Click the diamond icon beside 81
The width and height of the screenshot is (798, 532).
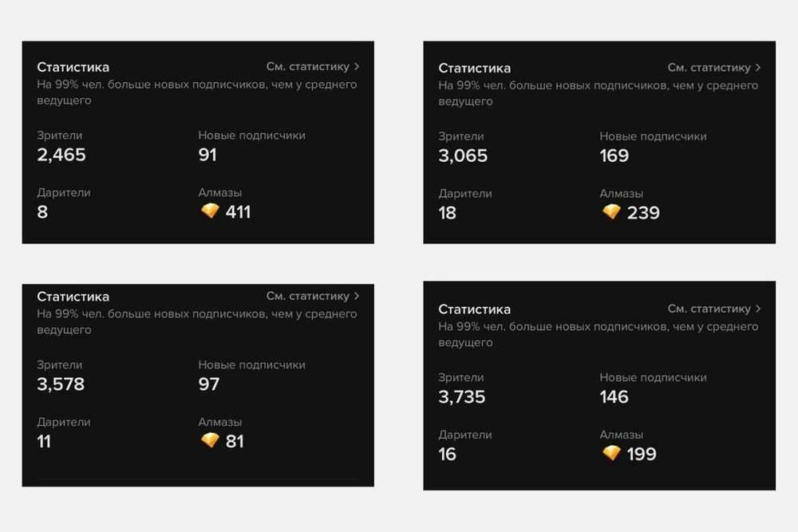point(210,440)
